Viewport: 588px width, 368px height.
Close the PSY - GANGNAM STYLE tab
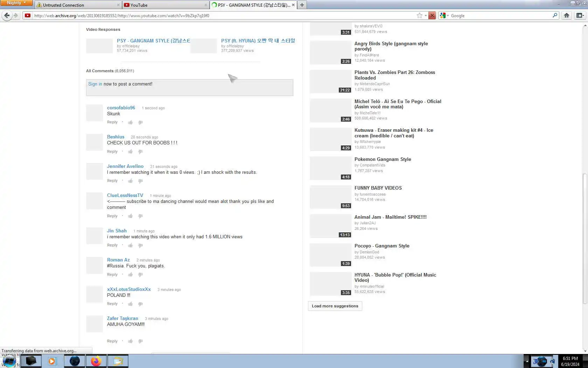[x=293, y=5]
